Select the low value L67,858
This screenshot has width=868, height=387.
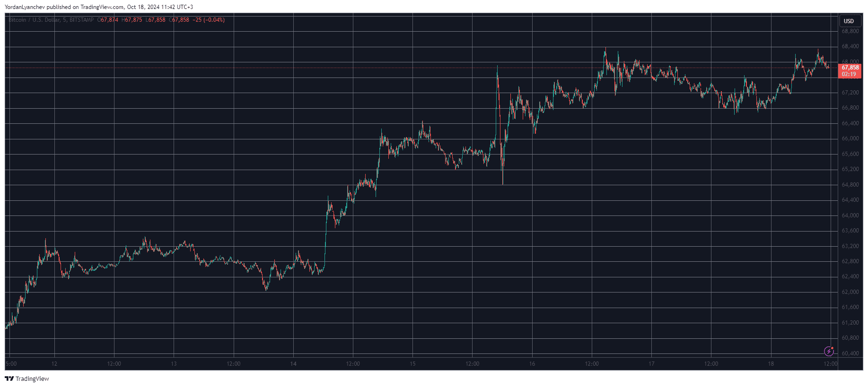(155, 20)
